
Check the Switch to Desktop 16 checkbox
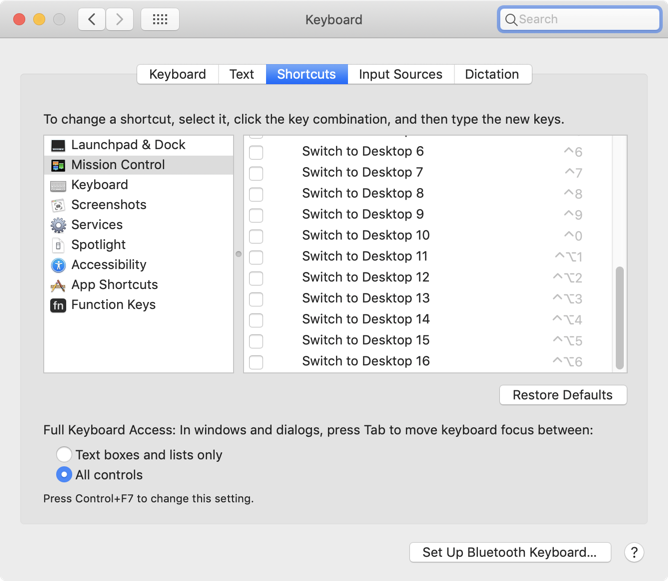click(x=256, y=362)
